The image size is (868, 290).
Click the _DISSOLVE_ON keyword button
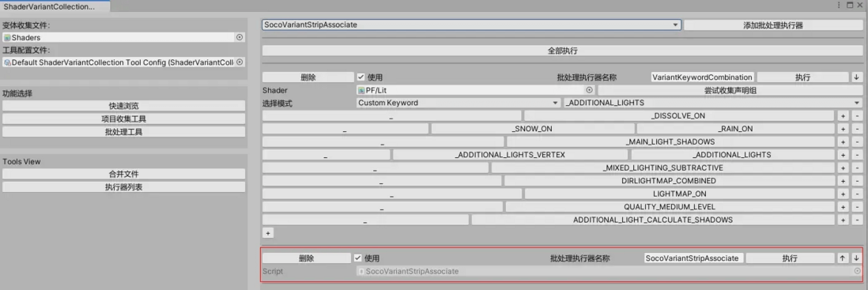click(x=679, y=115)
